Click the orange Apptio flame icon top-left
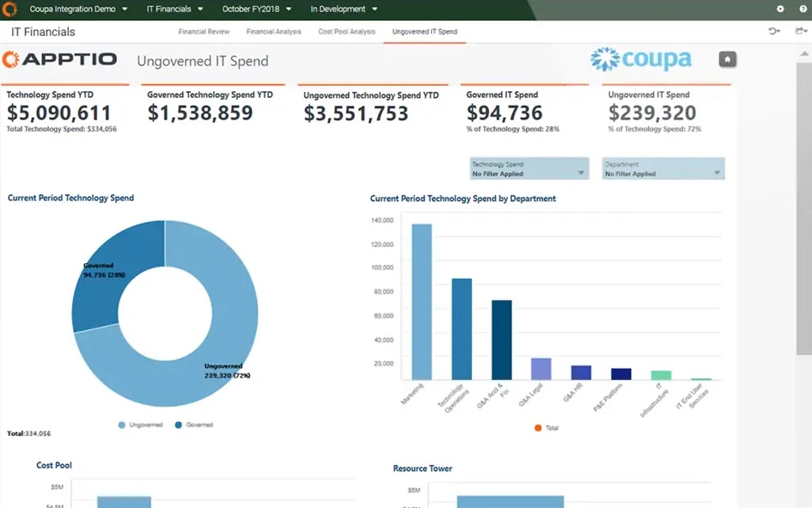812x508 pixels. (x=9, y=9)
